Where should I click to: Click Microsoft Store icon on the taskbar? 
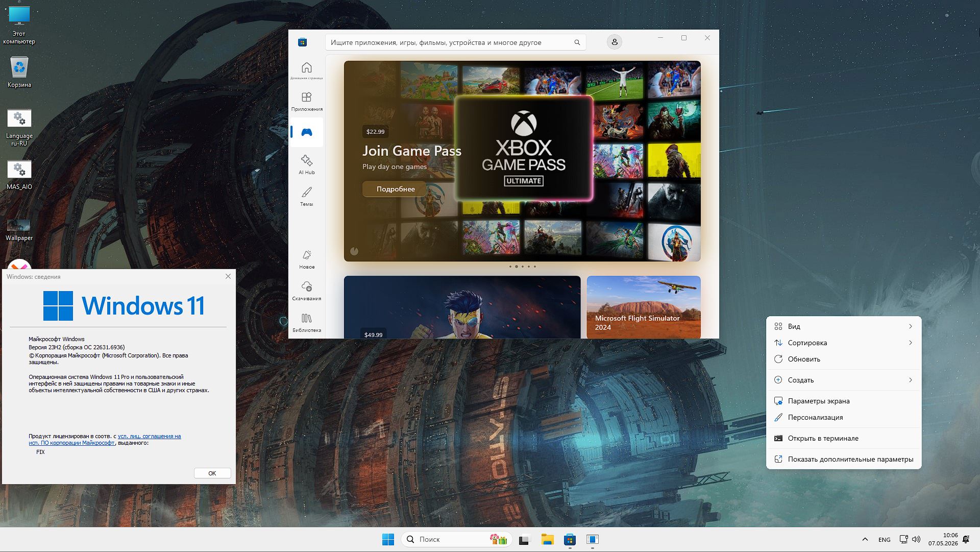[570, 539]
